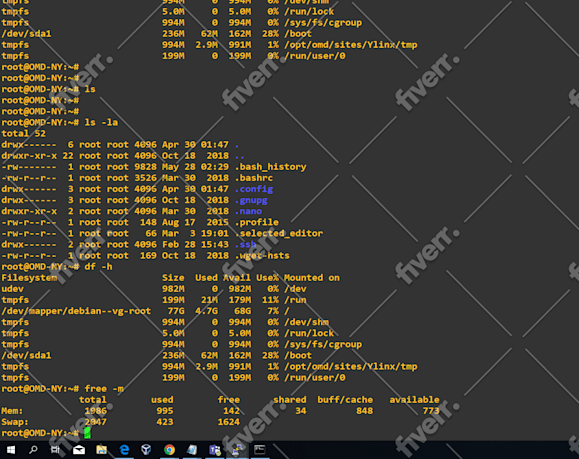Click the Mem total value 1986
This screenshot has width=579, height=459.
96,411
